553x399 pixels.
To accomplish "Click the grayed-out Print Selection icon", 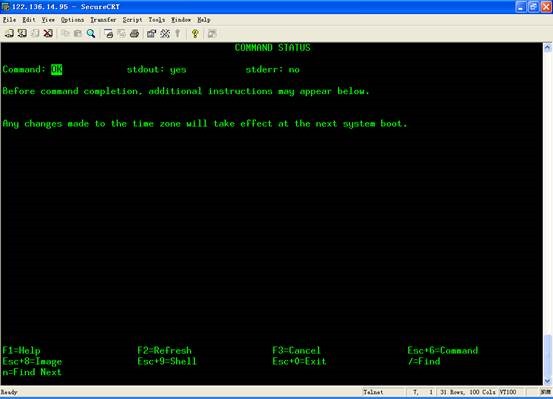I will 121,34.
